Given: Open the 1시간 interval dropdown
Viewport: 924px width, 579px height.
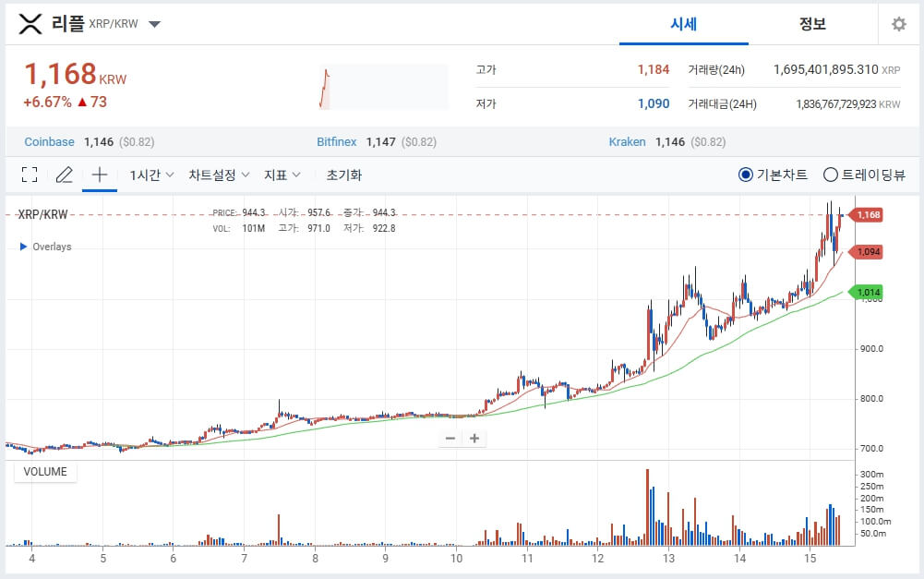Looking at the screenshot, I should point(150,175).
